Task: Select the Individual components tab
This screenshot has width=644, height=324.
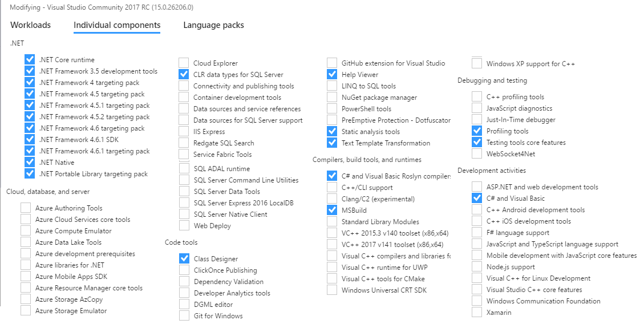Action: (117, 25)
